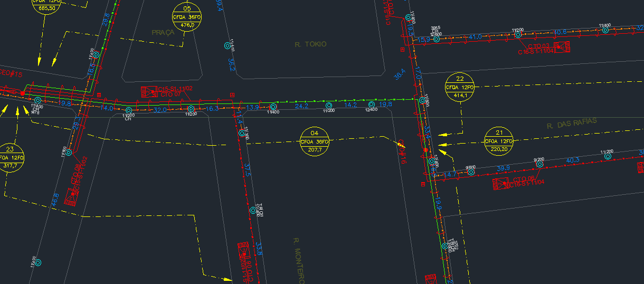Pick cable tag 21 CFOA 12FO 220,20
Viewport: 644px width, 284px height.
499,141
